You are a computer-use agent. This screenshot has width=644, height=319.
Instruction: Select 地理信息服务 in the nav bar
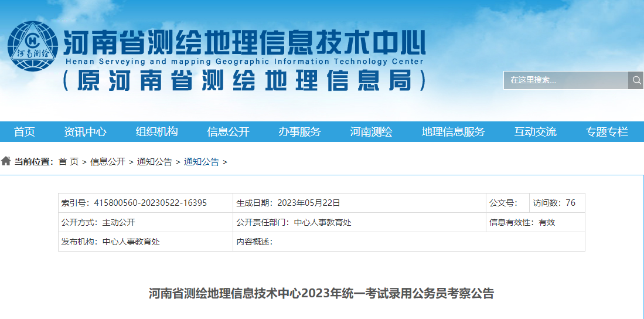point(454,132)
